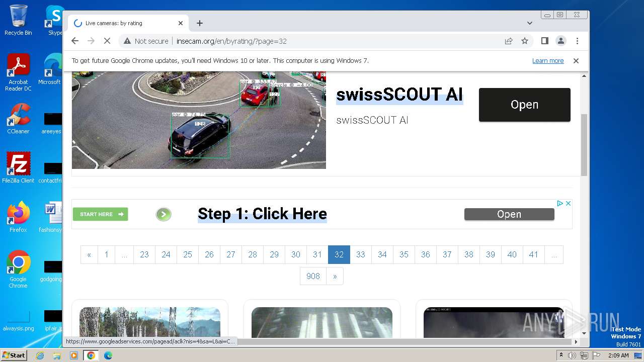Click the volume speaker tray icon
Screen dimensions: 644x362
point(572,355)
